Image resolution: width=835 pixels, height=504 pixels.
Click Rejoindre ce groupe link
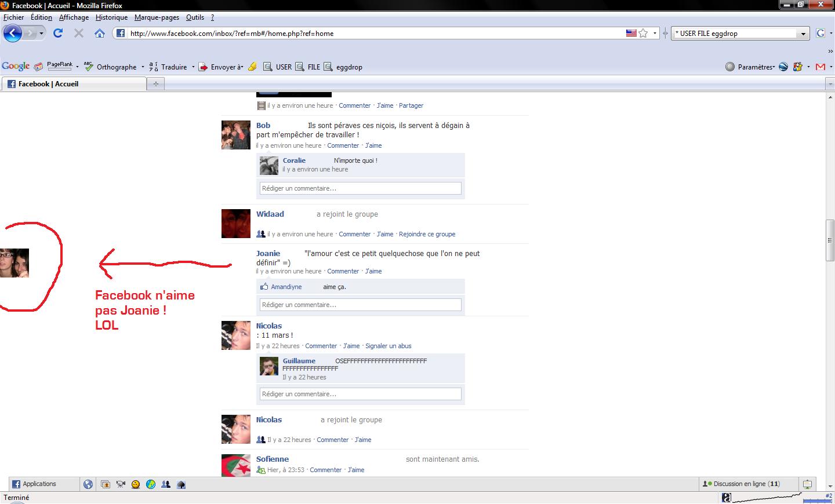click(x=427, y=234)
